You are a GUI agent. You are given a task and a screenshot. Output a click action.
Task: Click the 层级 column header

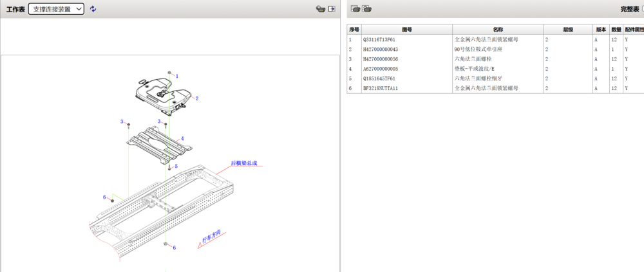pos(567,30)
